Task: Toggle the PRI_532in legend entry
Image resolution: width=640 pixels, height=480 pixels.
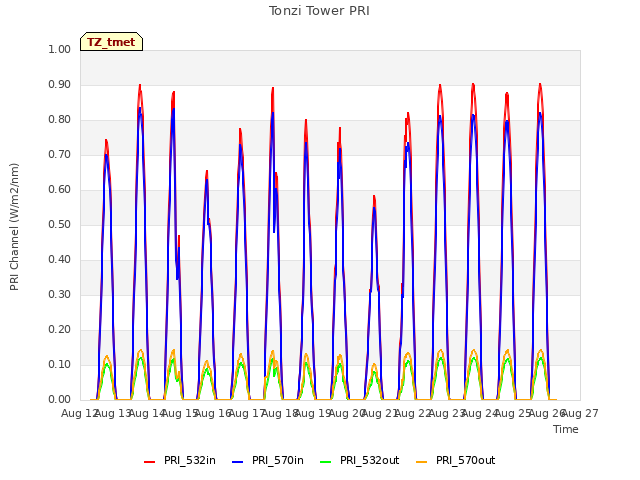Action: [180, 460]
